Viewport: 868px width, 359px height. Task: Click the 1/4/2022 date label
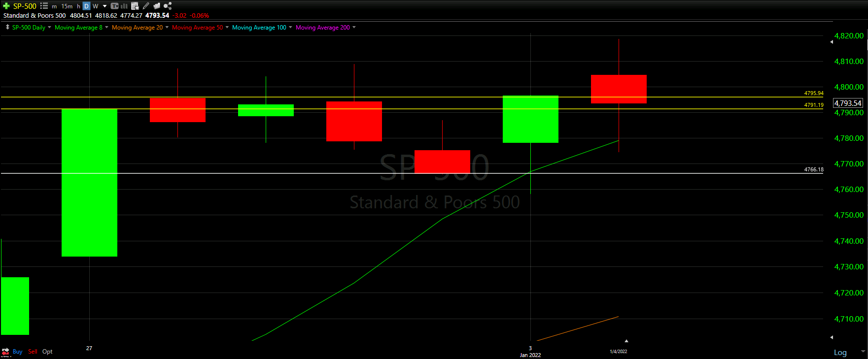click(x=619, y=352)
